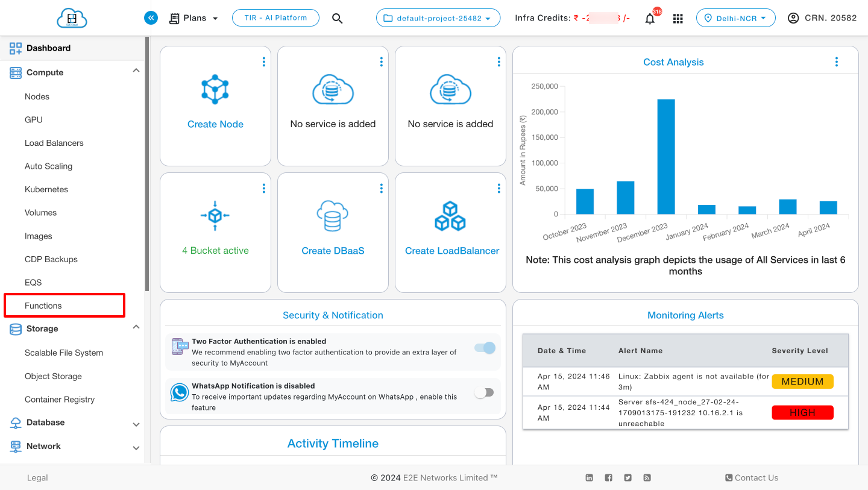Click the MEDIUM severity badge
Image resolution: width=868 pixels, height=490 pixels.
[x=802, y=382]
